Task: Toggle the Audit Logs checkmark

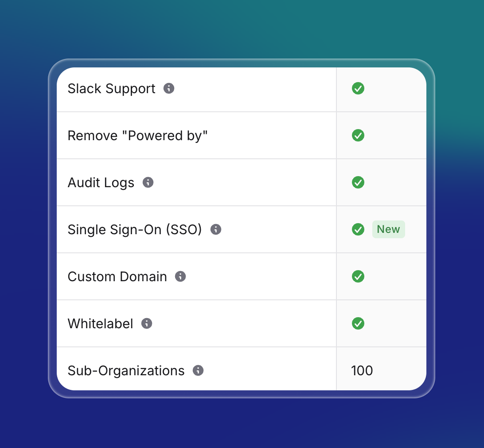Action: [x=358, y=182]
